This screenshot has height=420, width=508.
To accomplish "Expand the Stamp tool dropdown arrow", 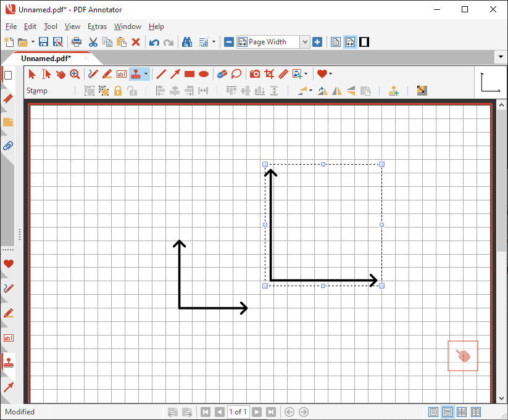I will coord(146,74).
